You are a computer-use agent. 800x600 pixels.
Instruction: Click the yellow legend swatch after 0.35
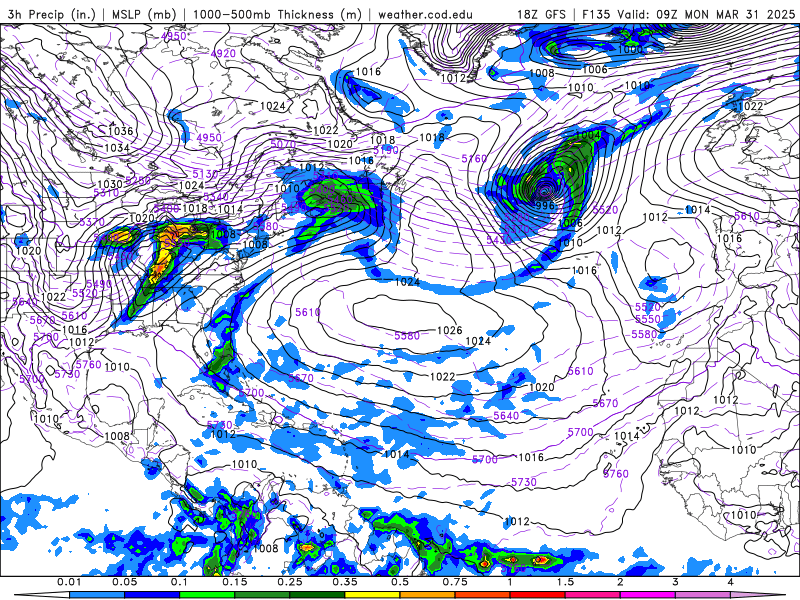372,595
